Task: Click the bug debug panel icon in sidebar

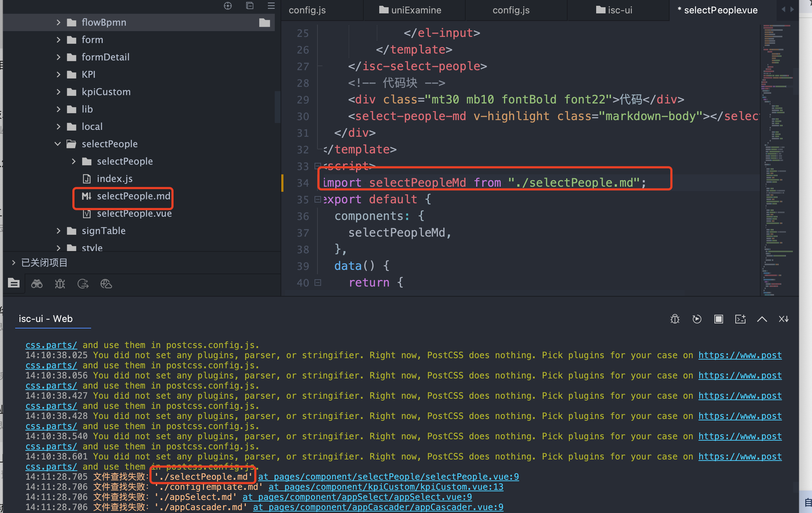Action: click(x=60, y=284)
